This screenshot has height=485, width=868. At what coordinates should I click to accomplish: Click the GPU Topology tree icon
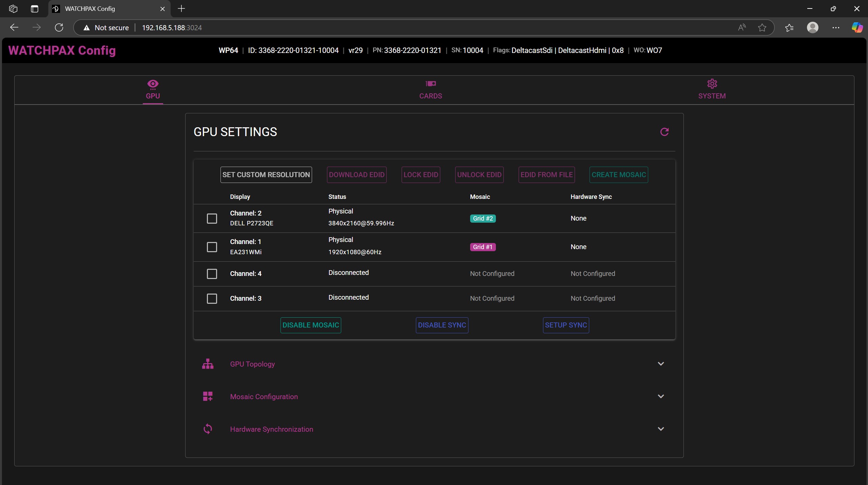(x=208, y=363)
